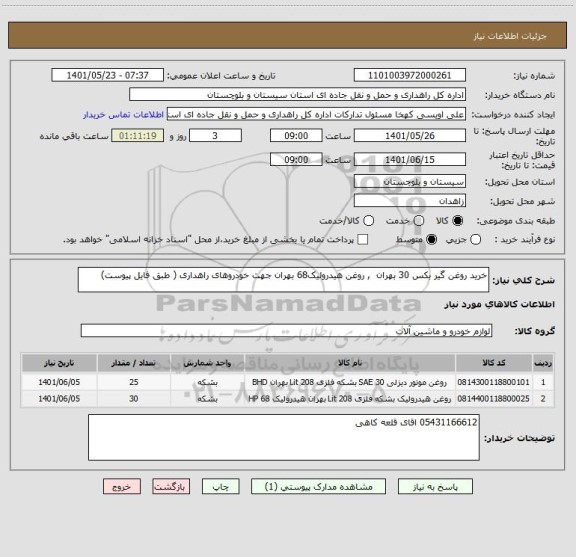Click the response deadline date 1401/05/26
The width and height of the screenshot is (576, 557).
click(x=410, y=136)
